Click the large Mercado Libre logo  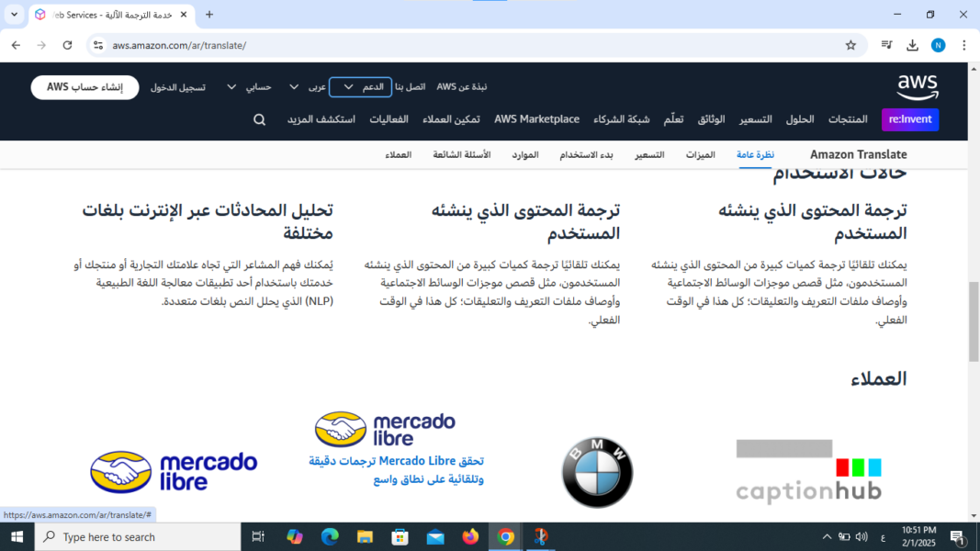174,472
